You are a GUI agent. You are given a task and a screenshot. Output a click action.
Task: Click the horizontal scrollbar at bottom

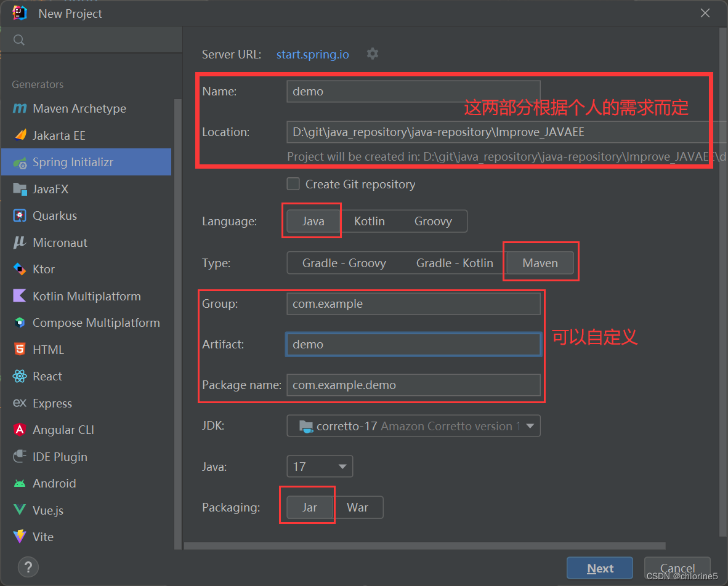point(425,545)
